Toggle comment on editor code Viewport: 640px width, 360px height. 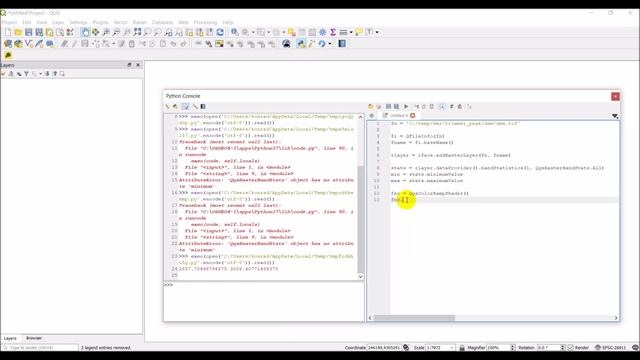click(451, 107)
